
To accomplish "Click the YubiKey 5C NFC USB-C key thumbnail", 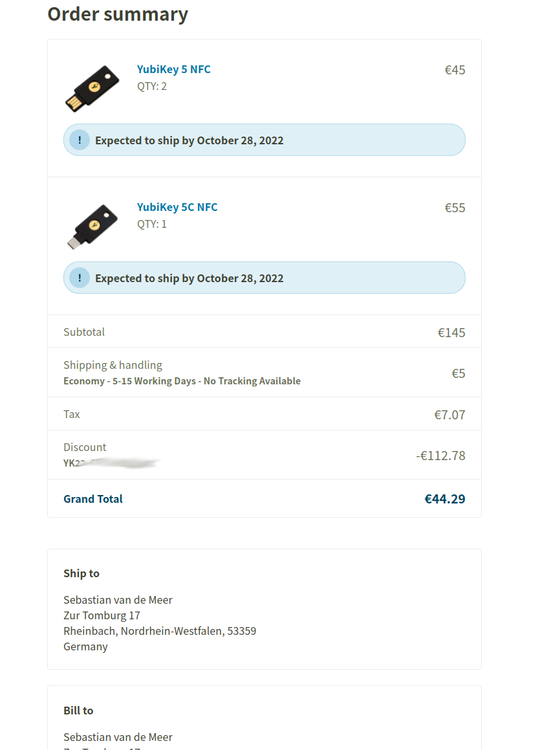I will 92,226.
